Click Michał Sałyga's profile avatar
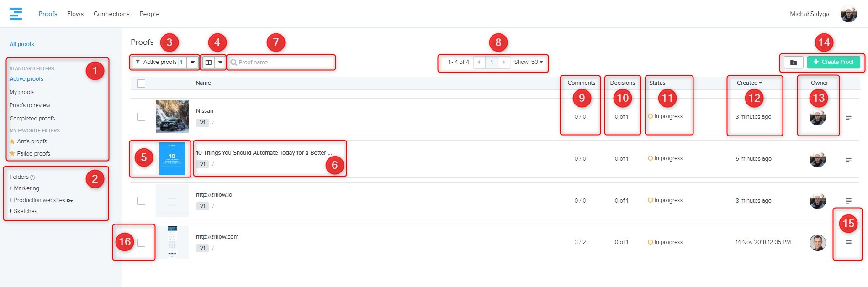The image size is (868, 287). tap(848, 14)
